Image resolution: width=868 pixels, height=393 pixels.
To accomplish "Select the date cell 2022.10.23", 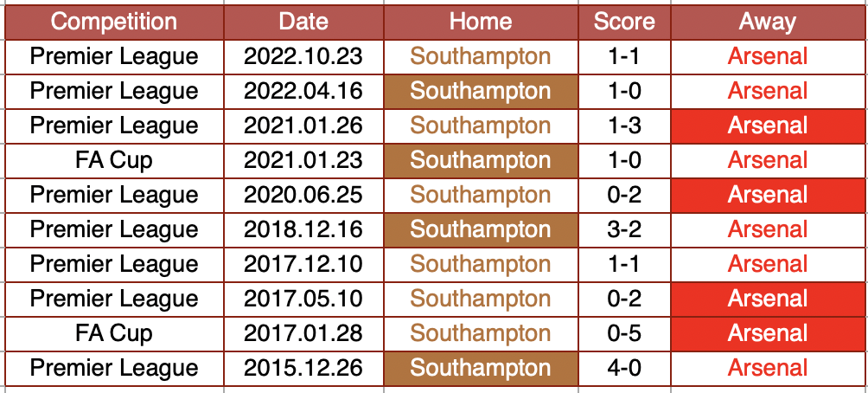I will [303, 56].
